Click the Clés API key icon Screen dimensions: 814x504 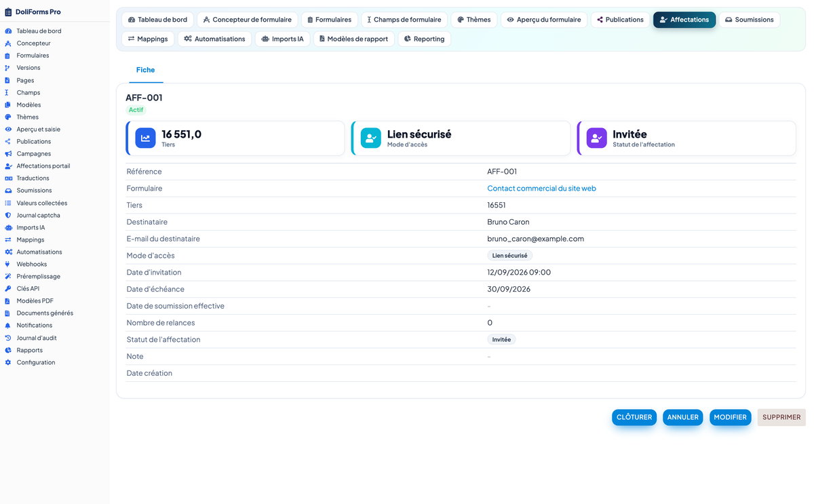coord(8,288)
